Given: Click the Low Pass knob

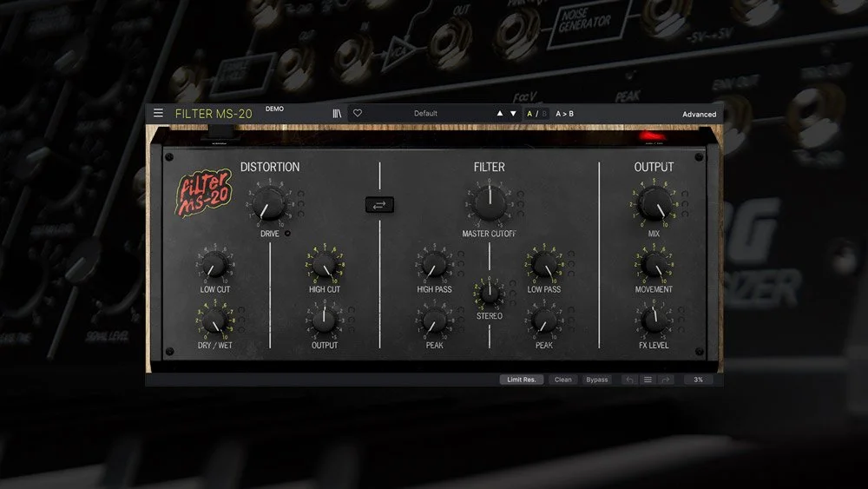Looking at the screenshot, I should [x=543, y=264].
